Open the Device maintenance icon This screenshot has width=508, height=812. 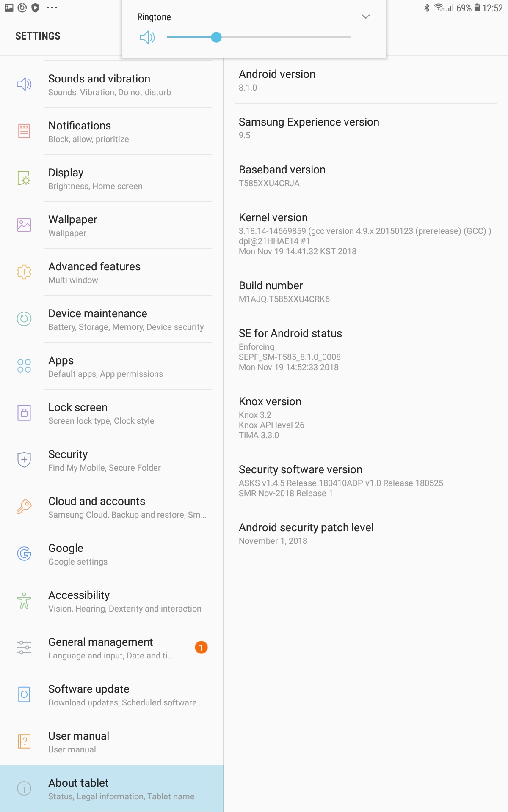click(24, 319)
